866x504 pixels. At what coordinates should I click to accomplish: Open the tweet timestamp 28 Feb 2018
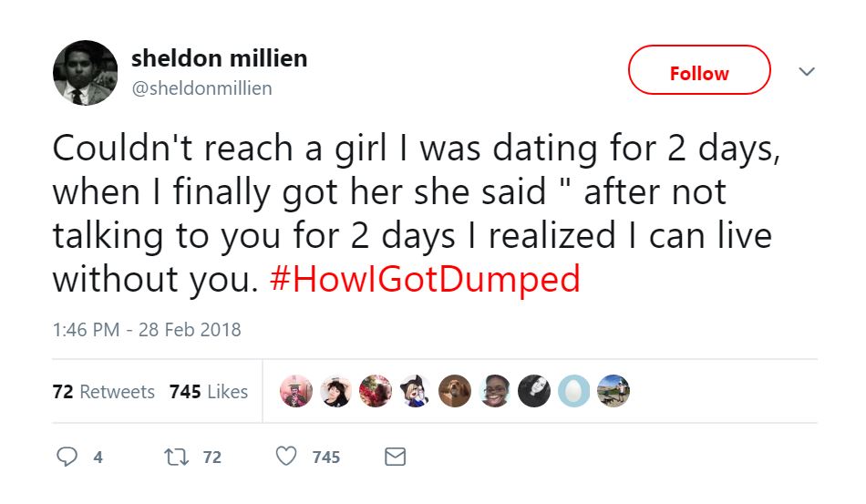pyautogui.click(x=147, y=330)
